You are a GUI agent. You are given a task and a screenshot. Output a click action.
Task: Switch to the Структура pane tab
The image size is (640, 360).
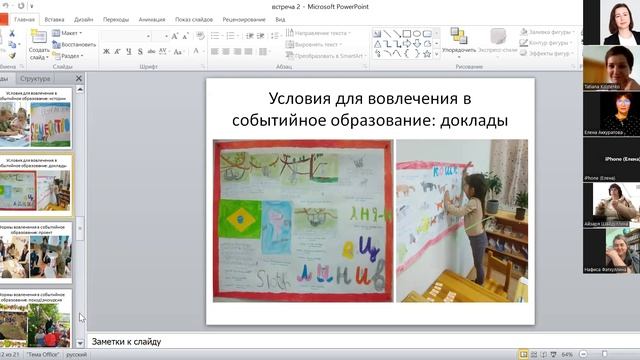point(35,78)
